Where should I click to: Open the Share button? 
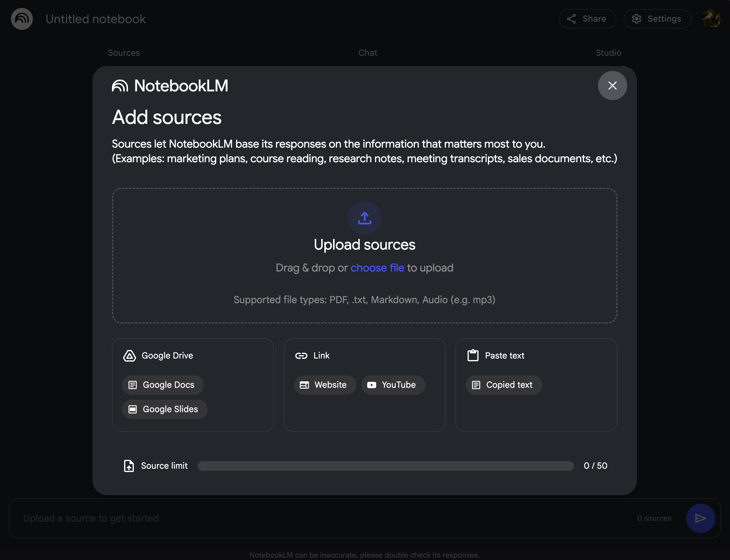[587, 19]
